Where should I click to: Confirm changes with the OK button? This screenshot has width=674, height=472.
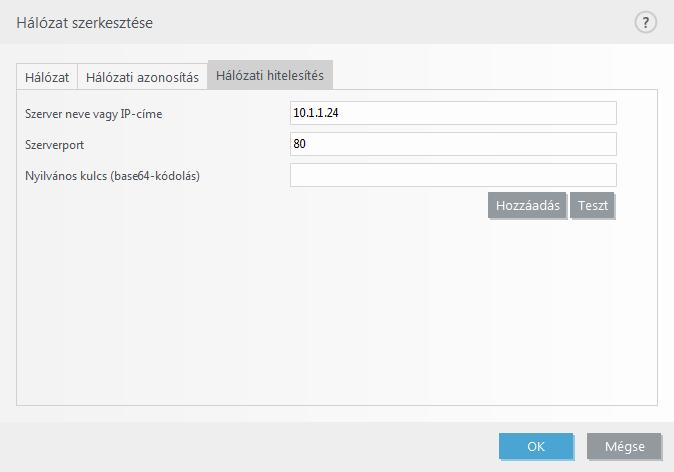536,446
